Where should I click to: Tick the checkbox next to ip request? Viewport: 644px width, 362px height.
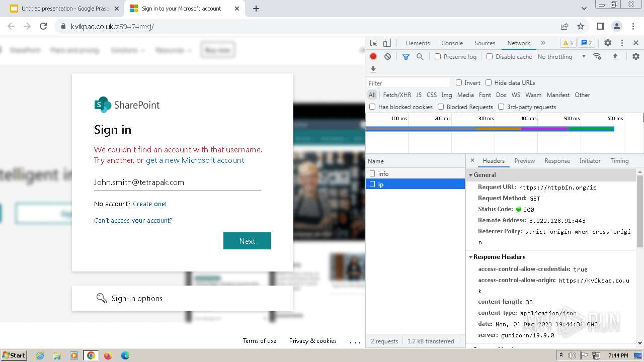[372, 185]
